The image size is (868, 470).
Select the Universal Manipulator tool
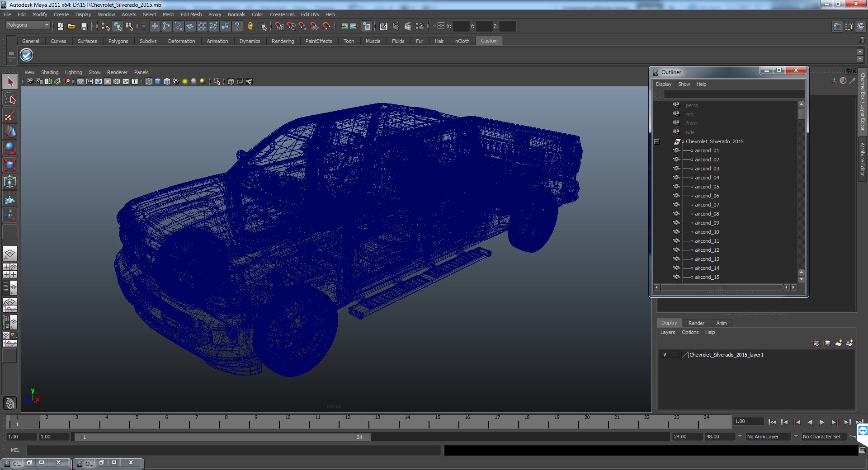click(10, 182)
